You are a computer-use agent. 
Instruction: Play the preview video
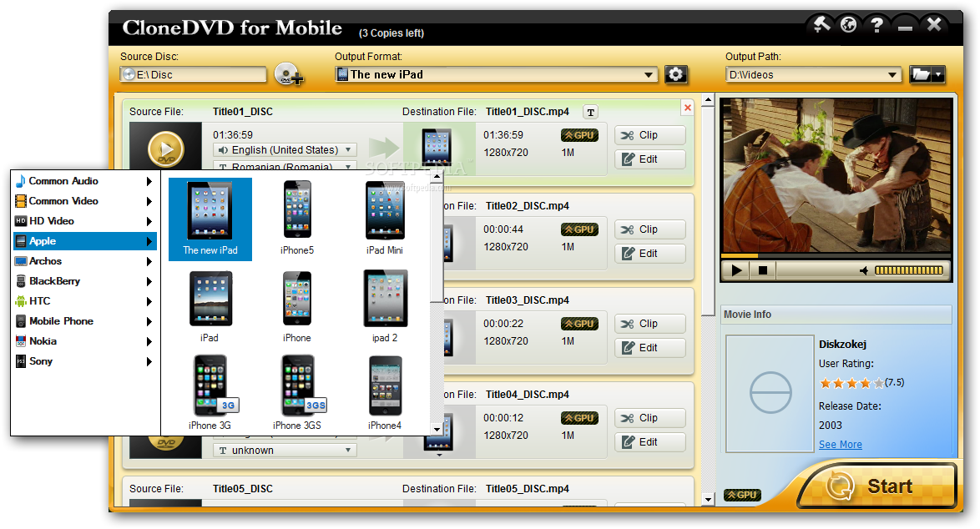click(x=736, y=270)
